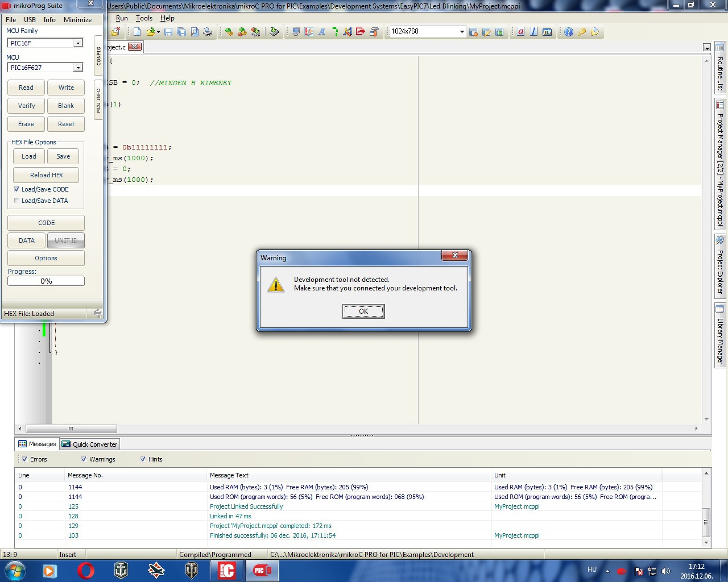Open the Project Explorer side panel
This screenshot has height=582, width=728.
[x=720, y=266]
